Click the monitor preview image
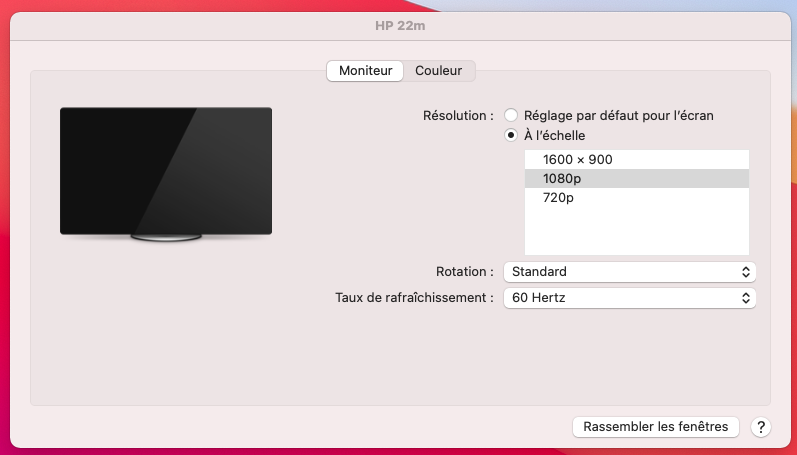The height and width of the screenshot is (455, 797). 166,174
